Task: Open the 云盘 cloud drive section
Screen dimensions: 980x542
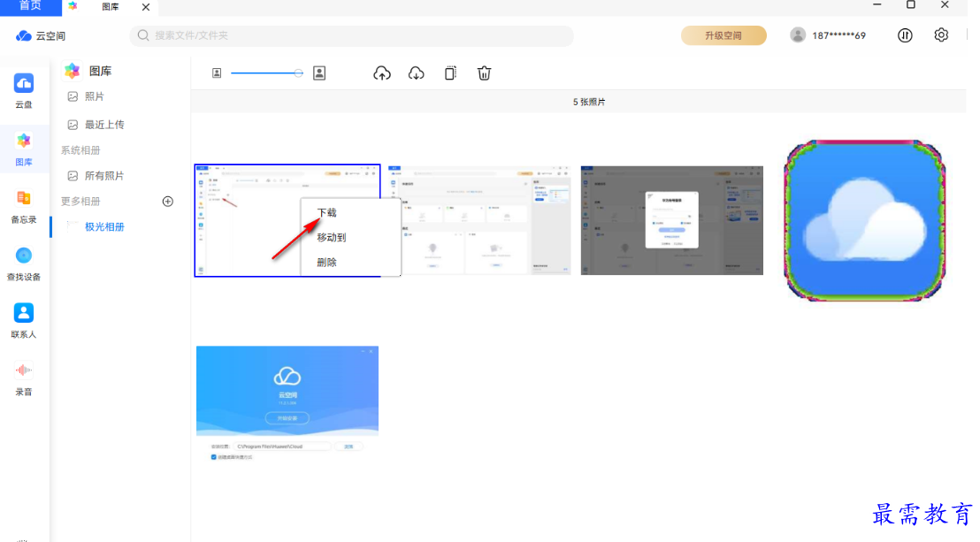Action: [x=24, y=91]
